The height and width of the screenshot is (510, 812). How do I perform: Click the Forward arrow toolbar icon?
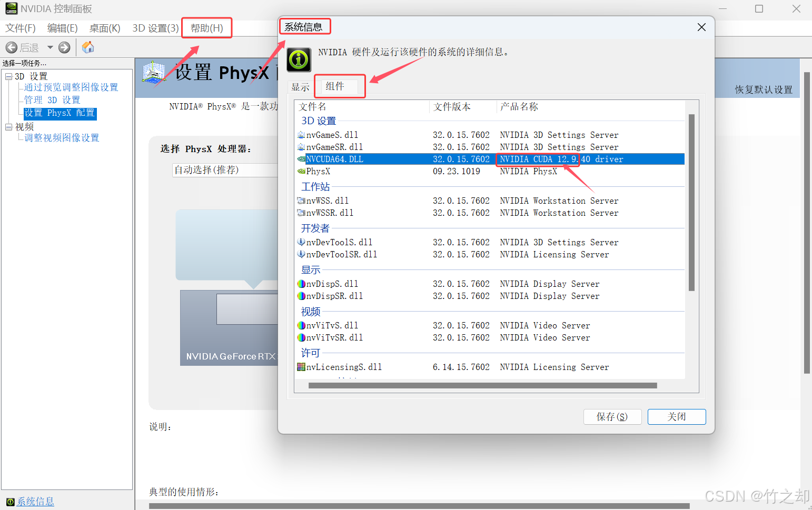click(64, 47)
